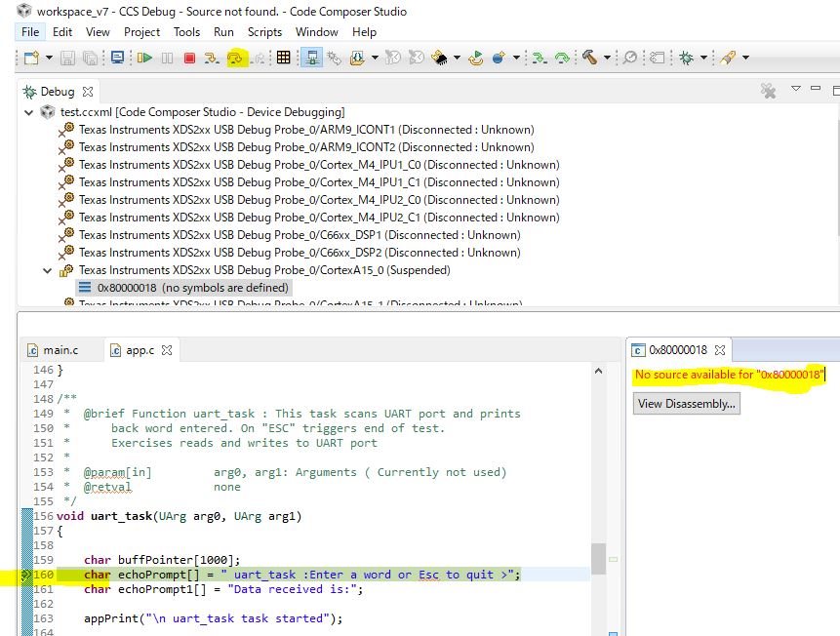Click the red Terminate stop icon
840x636 pixels.
click(189, 58)
